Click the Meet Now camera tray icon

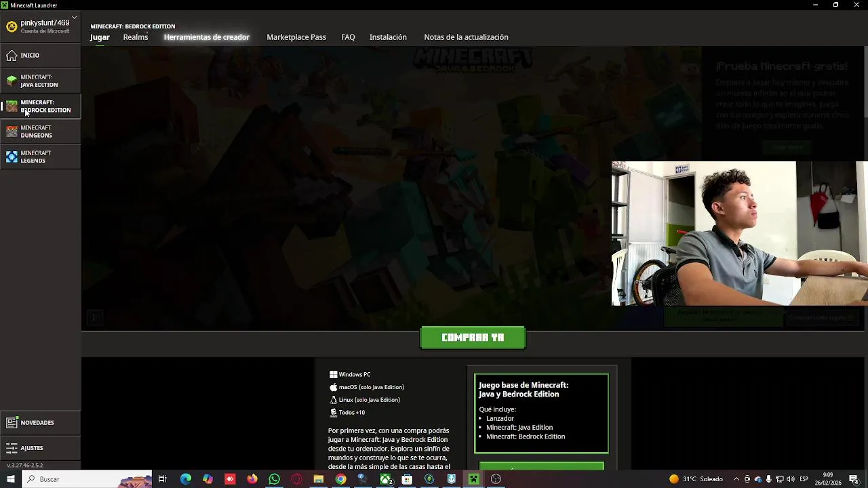point(747,479)
